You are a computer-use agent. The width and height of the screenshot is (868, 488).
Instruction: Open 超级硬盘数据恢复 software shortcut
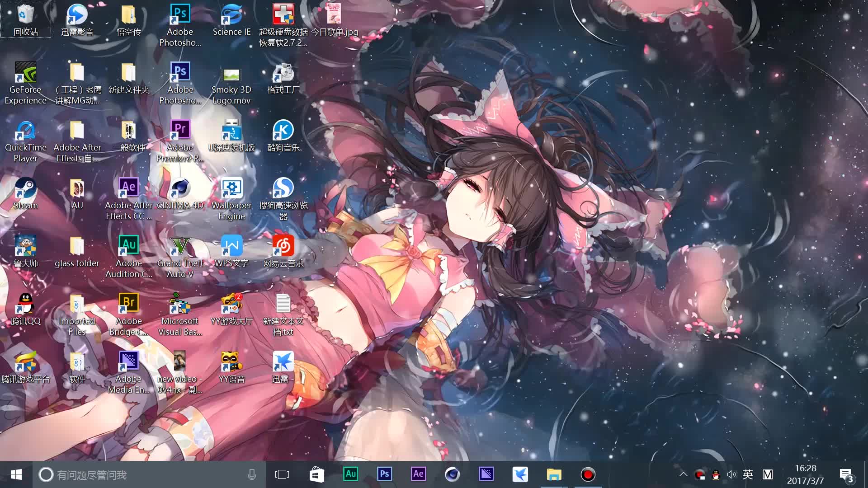283,25
